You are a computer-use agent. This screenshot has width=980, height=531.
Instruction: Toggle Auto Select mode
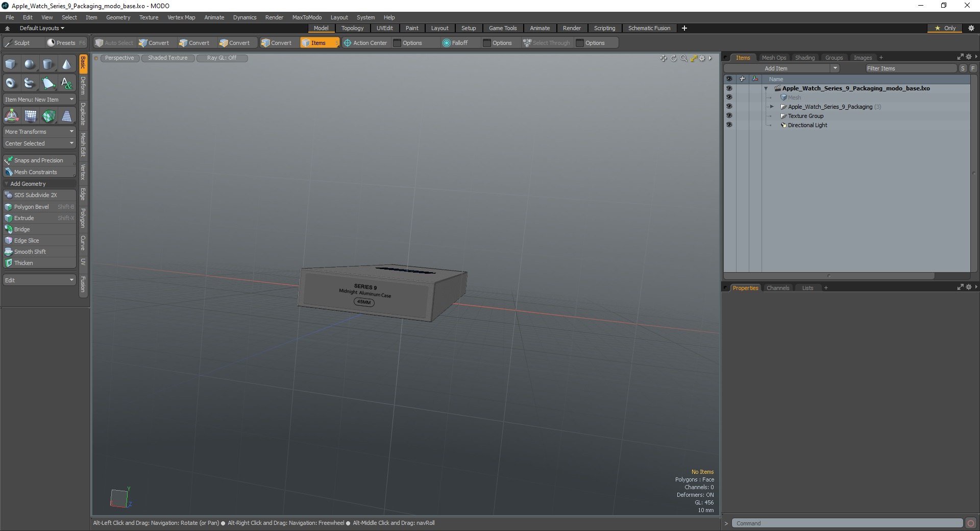pos(114,43)
